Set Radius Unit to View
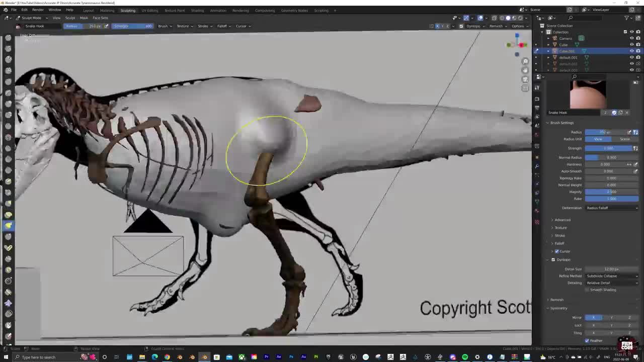The image size is (644, 362). click(x=598, y=139)
